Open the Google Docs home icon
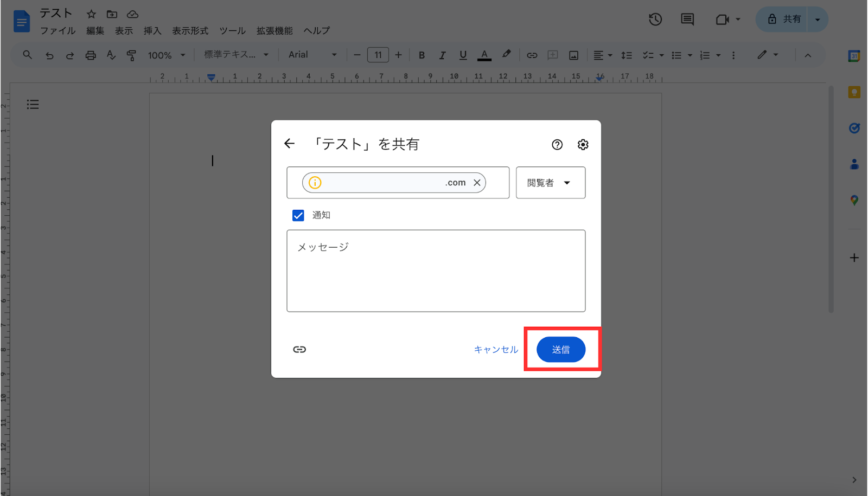The image size is (868, 496). [22, 22]
